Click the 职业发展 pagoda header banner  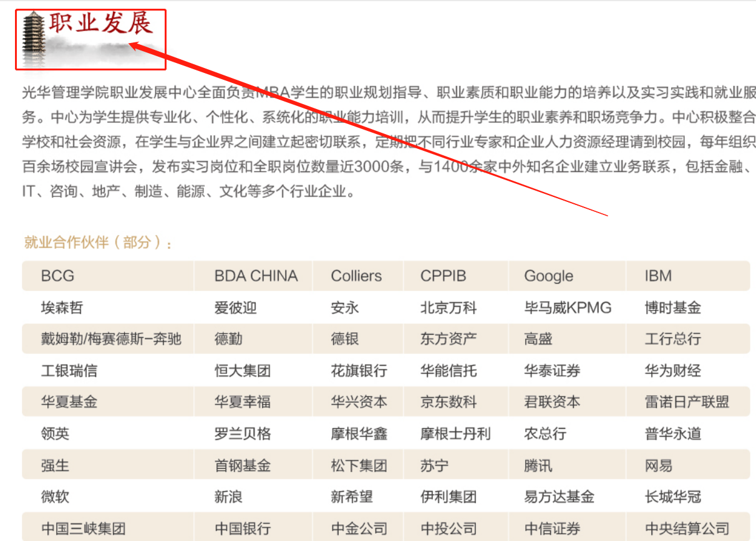point(90,39)
